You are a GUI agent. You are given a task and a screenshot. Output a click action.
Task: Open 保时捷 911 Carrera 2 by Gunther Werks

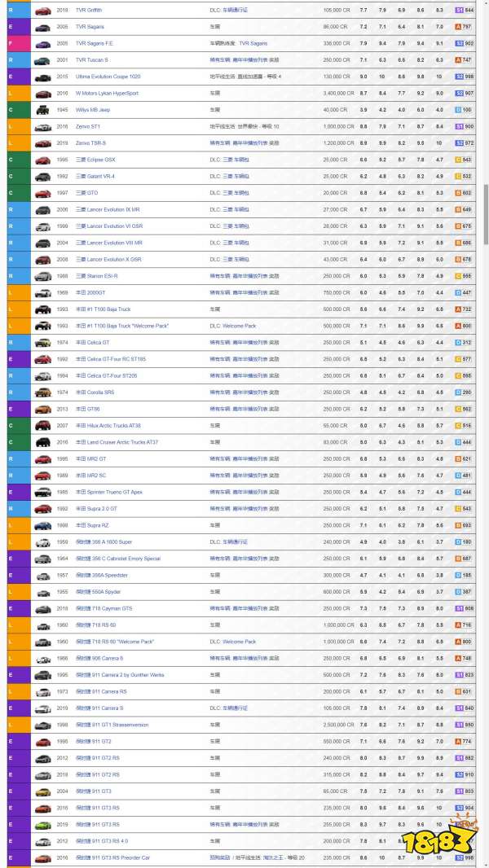(x=120, y=675)
